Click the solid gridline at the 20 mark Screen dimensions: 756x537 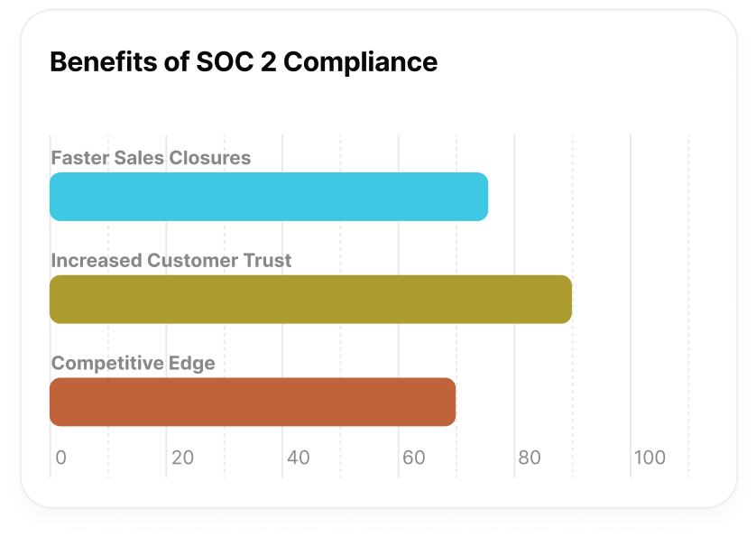[x=167, y=244]
